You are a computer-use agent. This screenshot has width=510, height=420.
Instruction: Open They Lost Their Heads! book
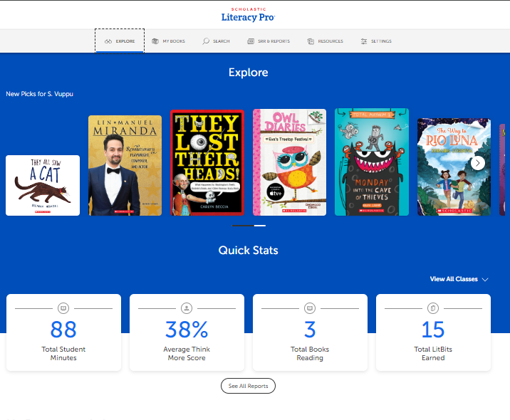click(207, 162)
